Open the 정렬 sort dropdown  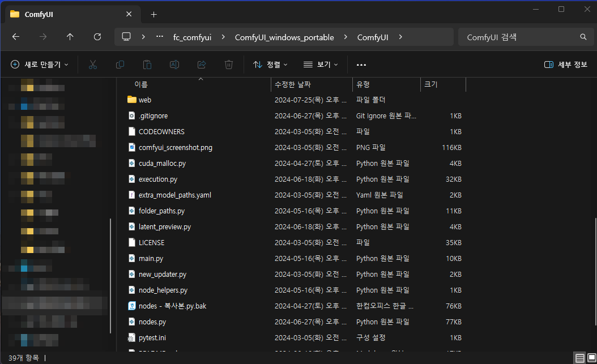click(x=270, y=65)
